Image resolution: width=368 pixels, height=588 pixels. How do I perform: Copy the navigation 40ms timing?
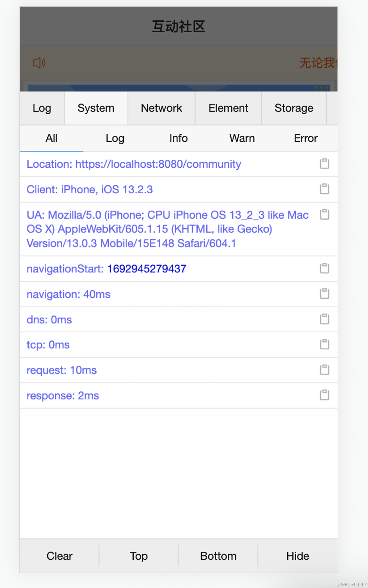(324, 294)
